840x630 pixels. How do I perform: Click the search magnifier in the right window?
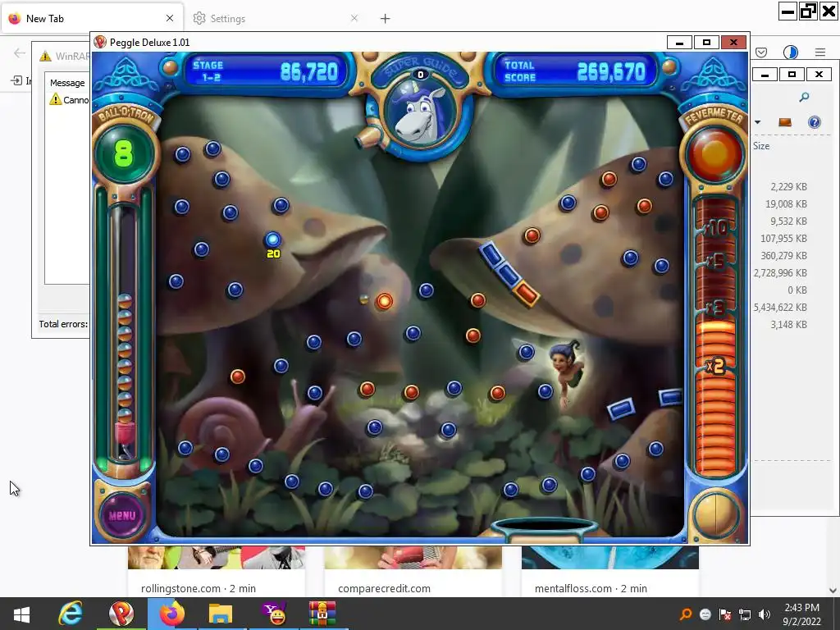tap(804, 98)
